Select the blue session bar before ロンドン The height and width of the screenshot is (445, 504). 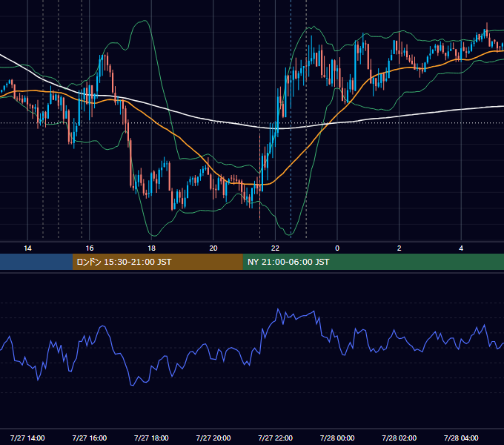tap(36, 262)
